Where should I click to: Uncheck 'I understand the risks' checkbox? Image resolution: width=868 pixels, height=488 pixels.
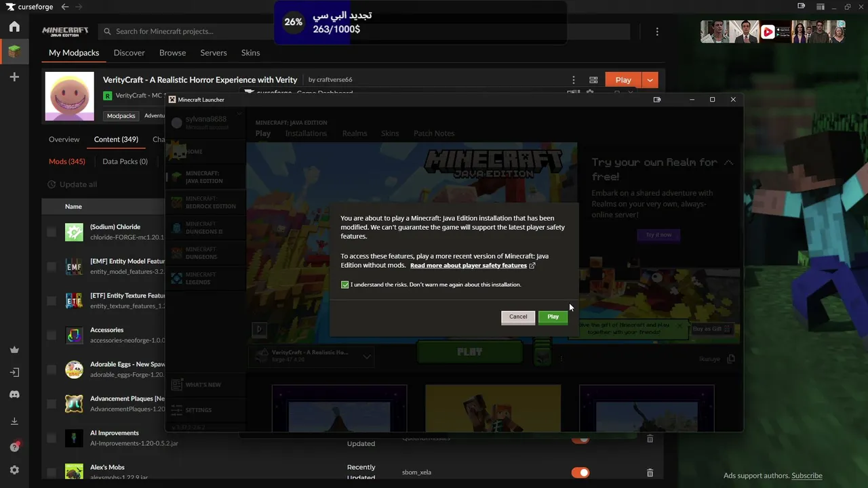click(x=345, y=285)
